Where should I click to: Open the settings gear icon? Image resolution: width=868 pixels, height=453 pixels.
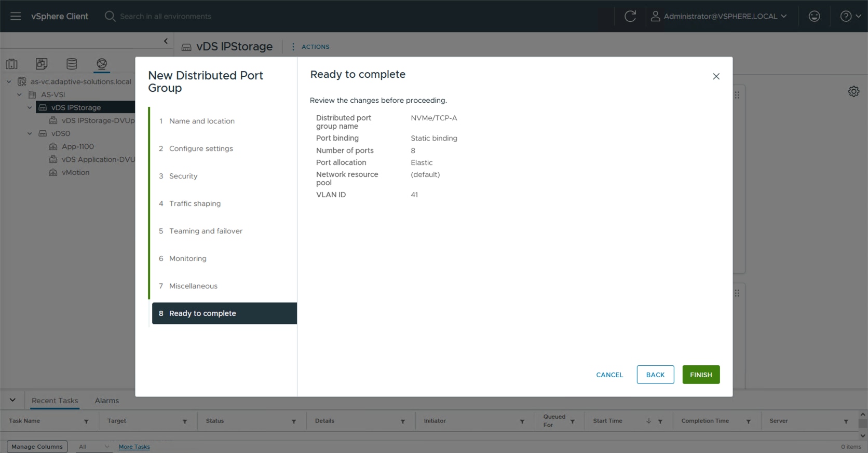pyautogui.click(x=853, y=91)
